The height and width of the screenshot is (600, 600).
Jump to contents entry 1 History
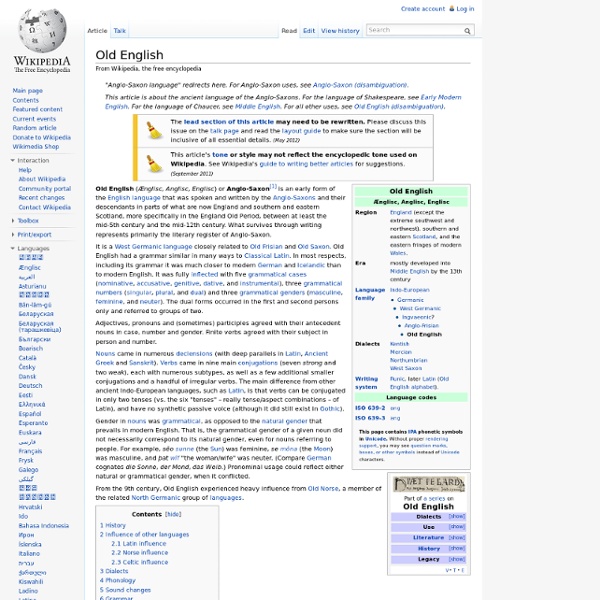[x=112, y=525]
